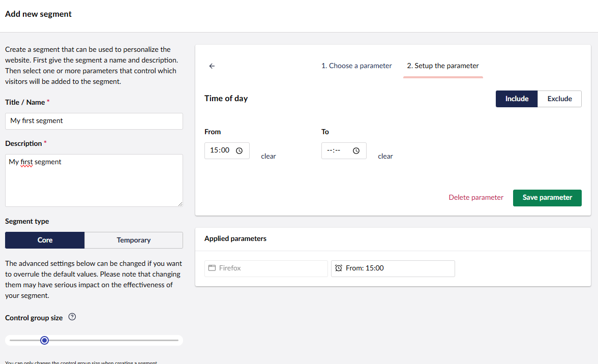The height and width of the screenshot is (364, 598).
Task: Open the From time picker clock icon
Action: point(240,151)
